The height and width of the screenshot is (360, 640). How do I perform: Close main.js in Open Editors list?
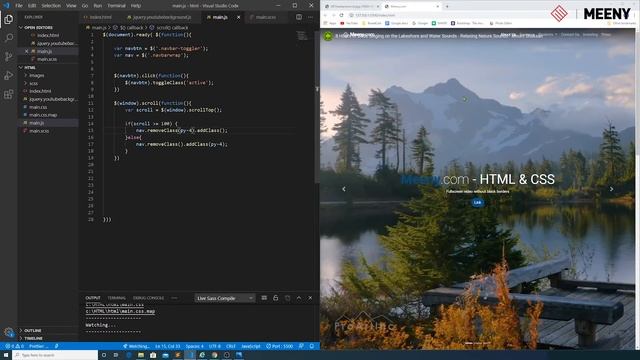click(x=27, y=51)
